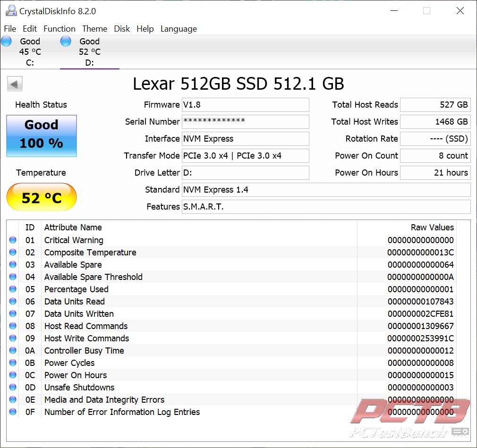Viewport: 477px width, 448px height.
Task: Click status dot beside Unsafe Shutdowns
Action: 13,387
